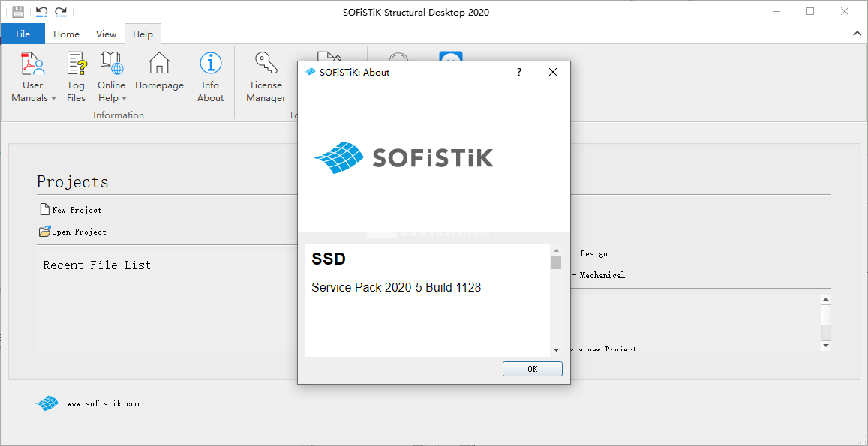Click the New Project file icon
Screen dimensions: 868x446
point(44,209)
